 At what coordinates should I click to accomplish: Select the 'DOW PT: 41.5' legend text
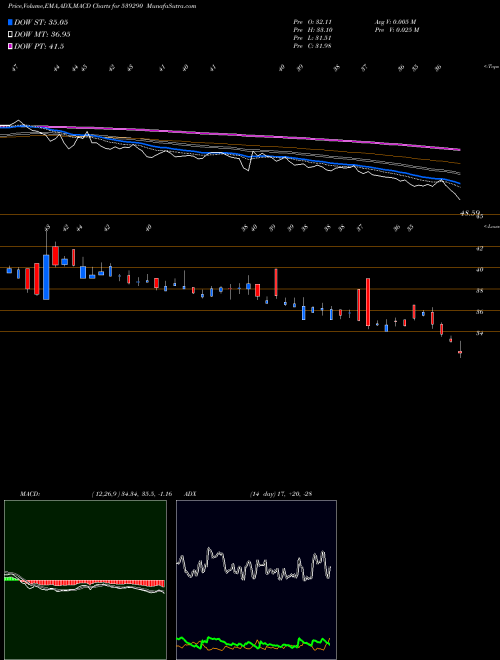coord(39,47)
